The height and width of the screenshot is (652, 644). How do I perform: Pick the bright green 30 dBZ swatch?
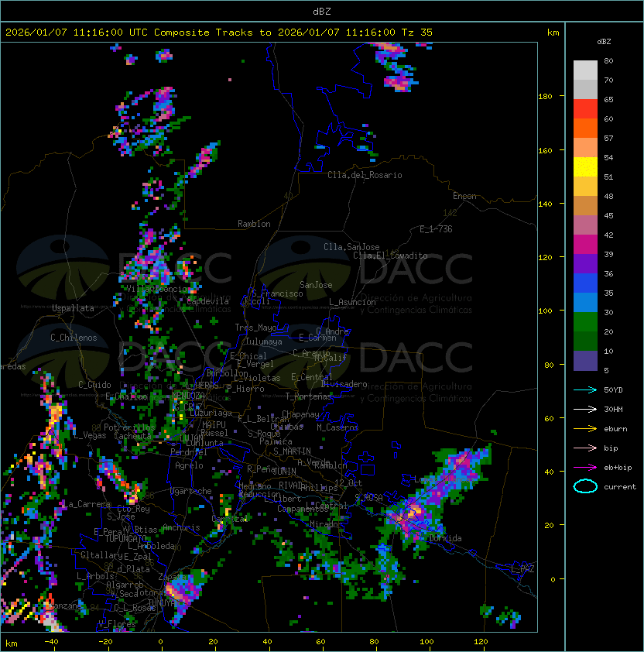(x=585, y=322)
